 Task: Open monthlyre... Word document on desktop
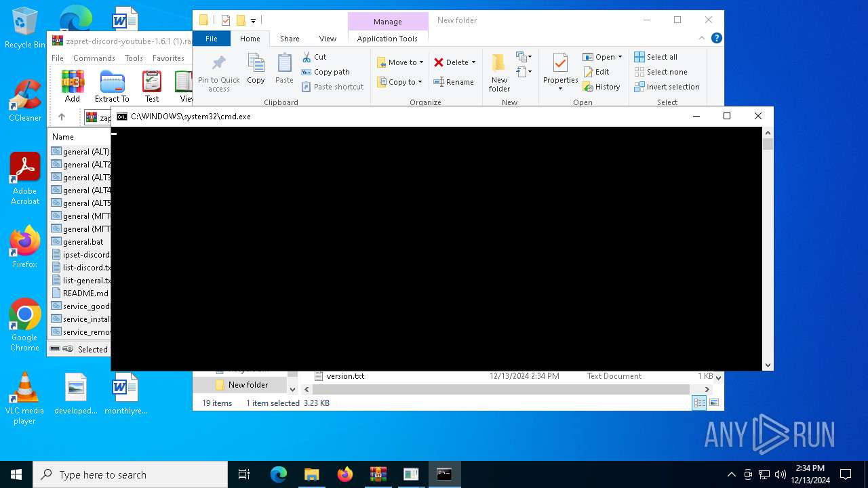coord(125,394)
